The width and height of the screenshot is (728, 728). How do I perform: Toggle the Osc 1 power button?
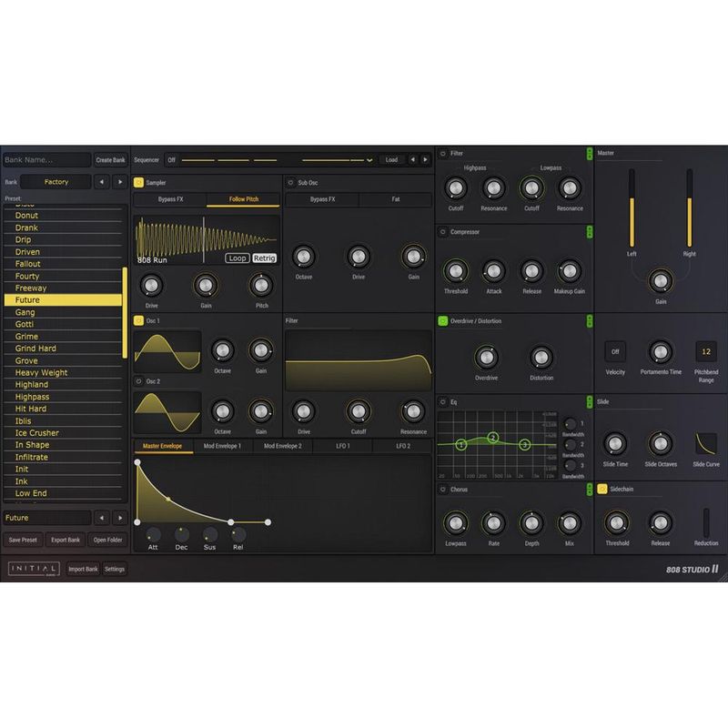pos(138,320)
